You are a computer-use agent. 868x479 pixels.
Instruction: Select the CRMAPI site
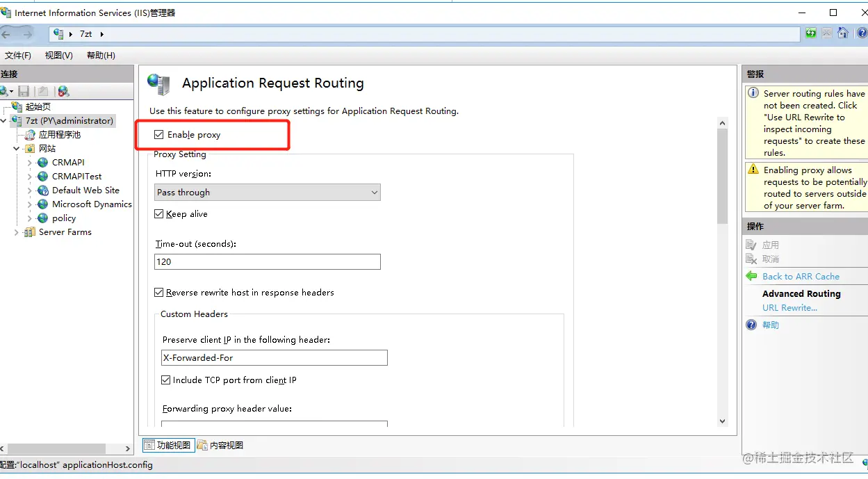[x=68, y=162]
